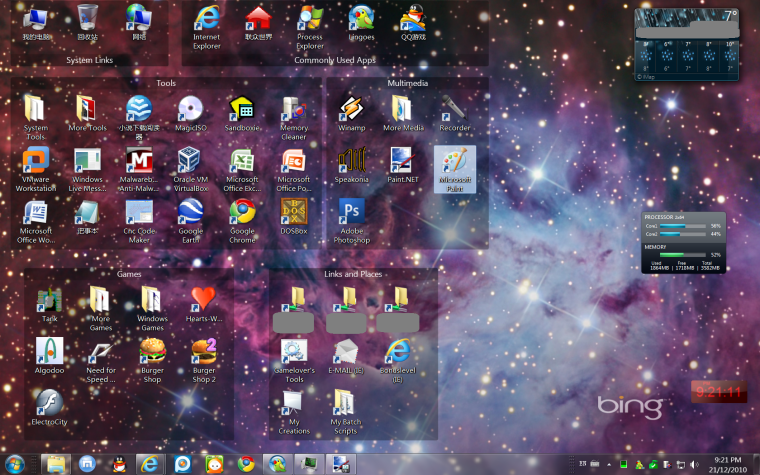Launch the VMware Workstation shortcut
The width and height of the screenshot is (760, 475).
[x=36, y=161]
